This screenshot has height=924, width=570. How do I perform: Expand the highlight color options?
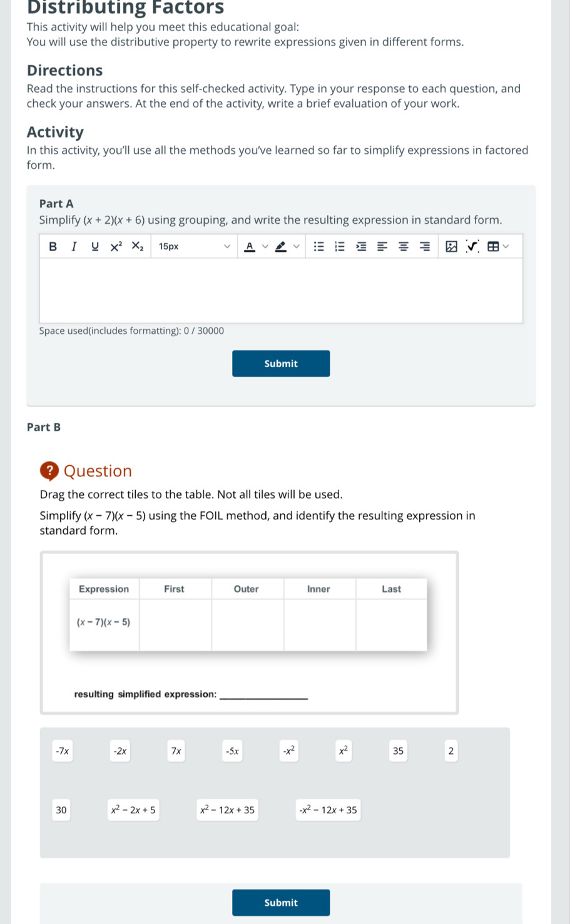pyautogui.click(x=295, y=246)
